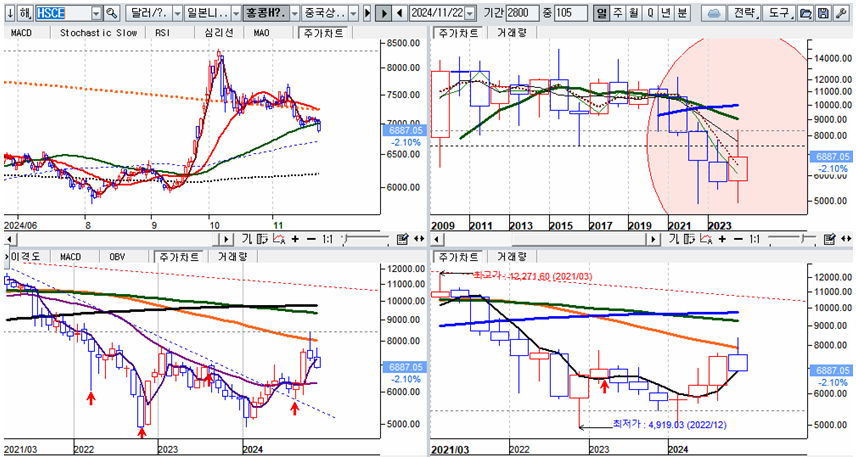Select the 주 (weekly) period toggle
Image resolution: width=856 pixels, height=457 pixels.
point(617,13)
